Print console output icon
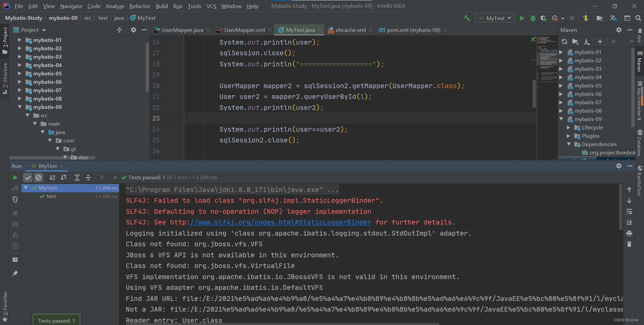 pos(629,234)
